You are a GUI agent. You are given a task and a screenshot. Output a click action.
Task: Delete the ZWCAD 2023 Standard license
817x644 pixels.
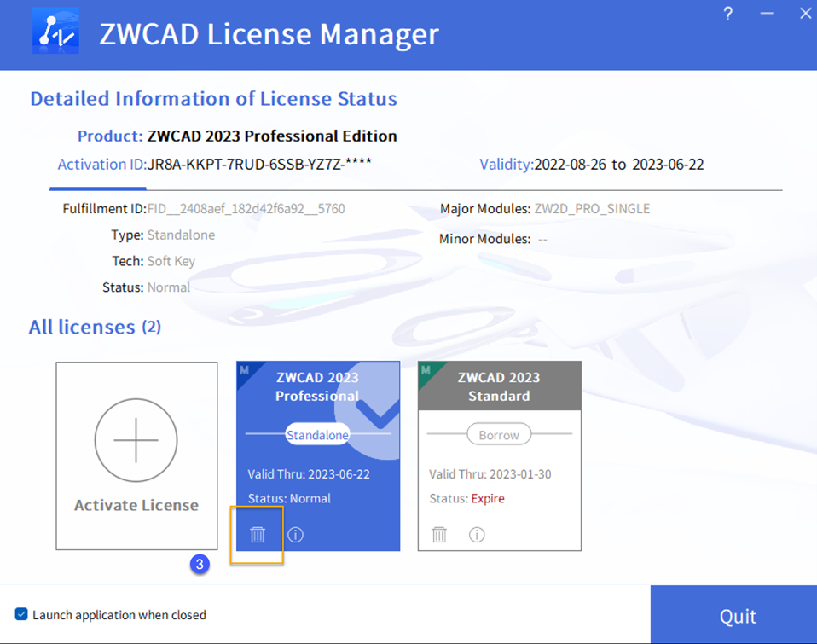pos(439,535)
